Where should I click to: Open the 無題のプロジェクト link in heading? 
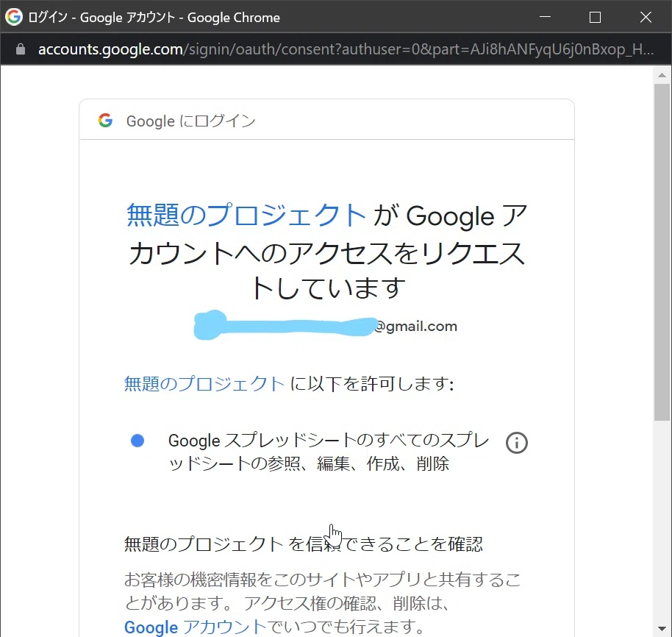tap(246, 216)
